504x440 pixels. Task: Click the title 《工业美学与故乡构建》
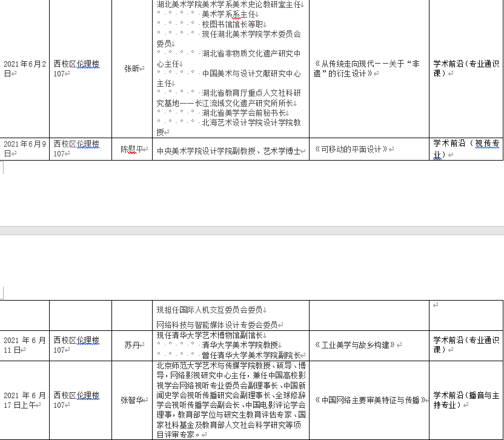coord(354,345)
